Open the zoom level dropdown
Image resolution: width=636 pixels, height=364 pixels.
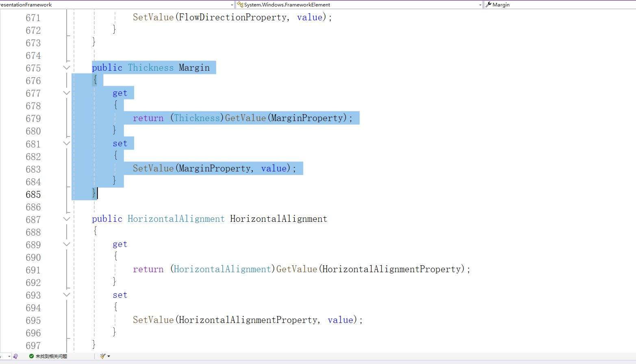(x=8, y=356)
